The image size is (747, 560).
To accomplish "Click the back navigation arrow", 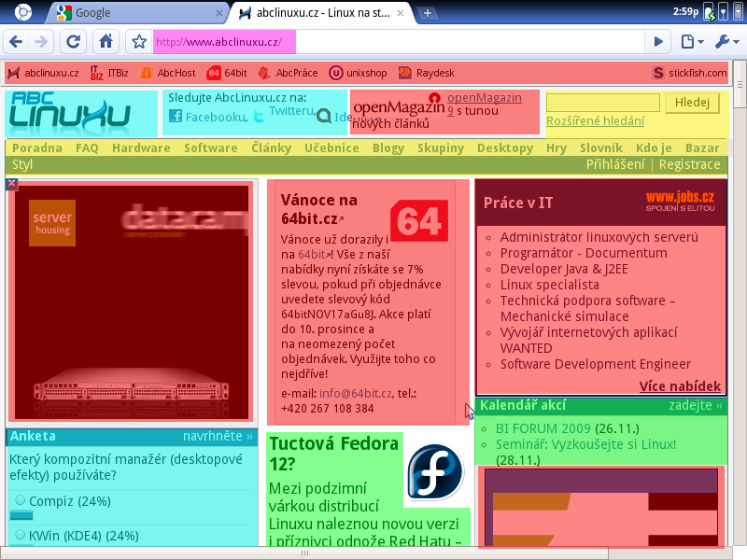I will [16, 42].
